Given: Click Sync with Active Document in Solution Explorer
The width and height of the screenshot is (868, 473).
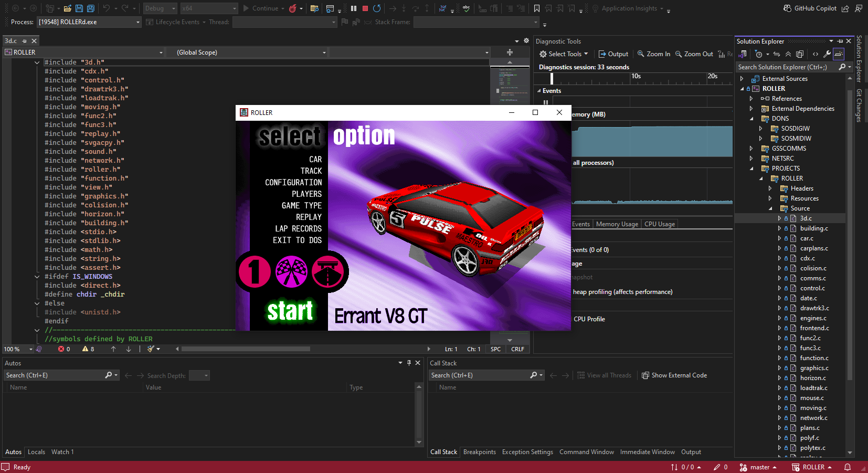Looking at the screenshot, I should click(x=777, y=54).
